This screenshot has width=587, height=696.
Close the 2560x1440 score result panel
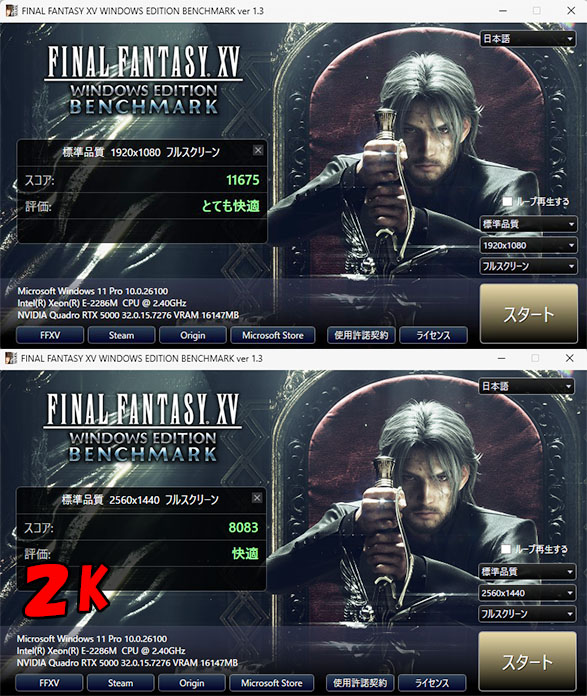point(257,498)
